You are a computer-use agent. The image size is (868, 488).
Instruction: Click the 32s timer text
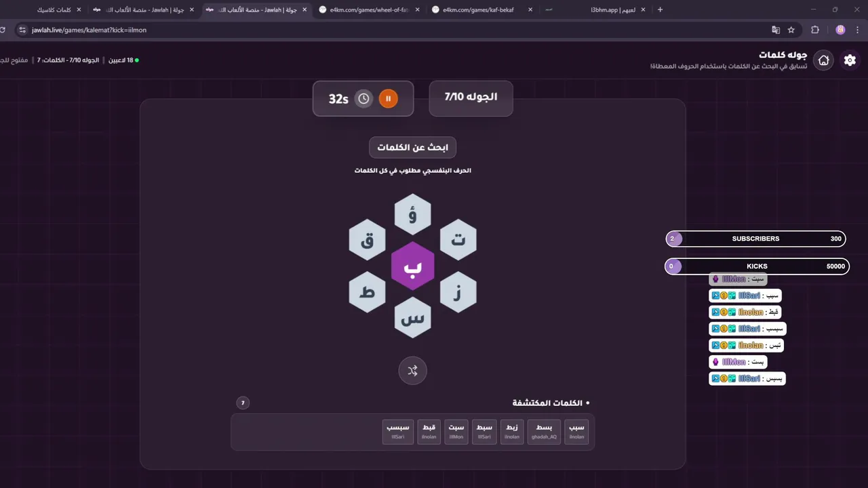[x=338, y=99]
